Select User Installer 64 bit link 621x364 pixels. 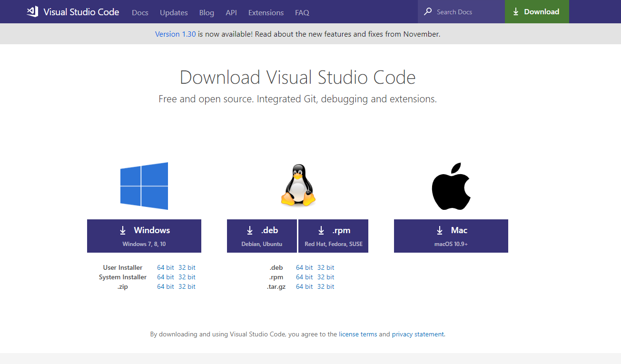(x=166, y=267)
